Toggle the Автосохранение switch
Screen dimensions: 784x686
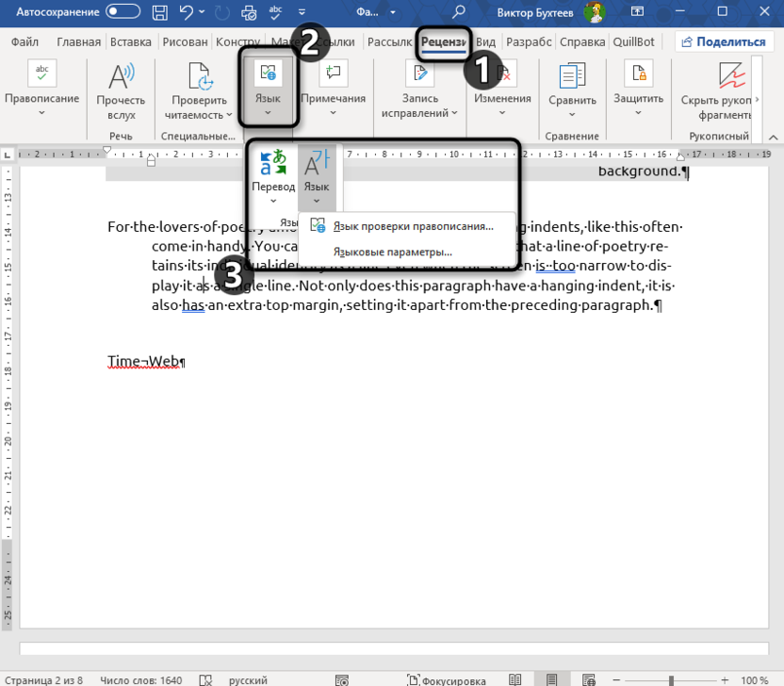click(x=123, y=12)
